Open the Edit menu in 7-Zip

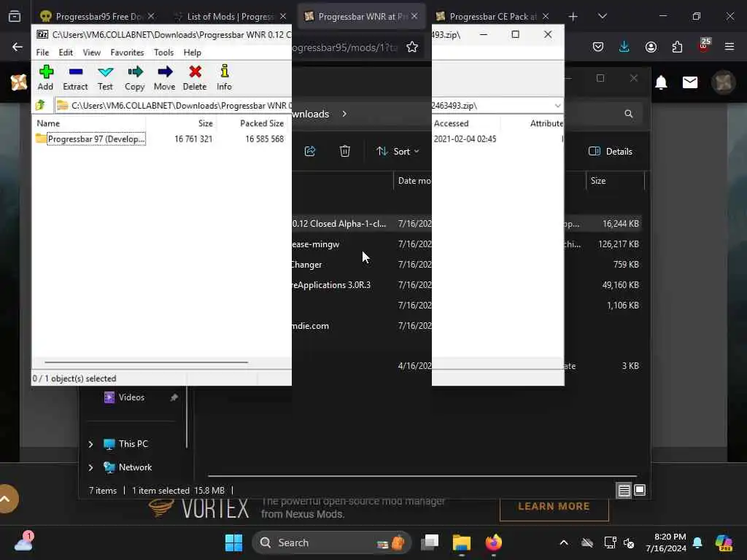tap(66, 52)
